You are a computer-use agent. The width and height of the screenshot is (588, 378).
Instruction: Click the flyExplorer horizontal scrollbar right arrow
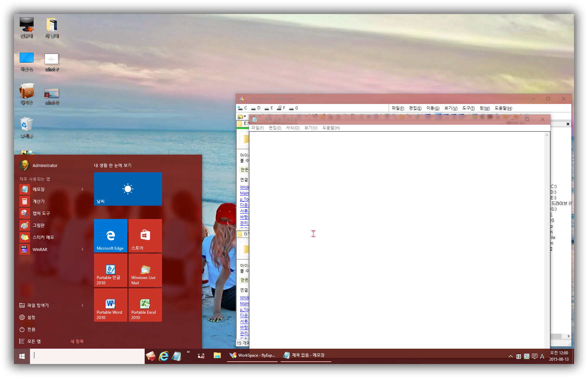coord(568,336)
